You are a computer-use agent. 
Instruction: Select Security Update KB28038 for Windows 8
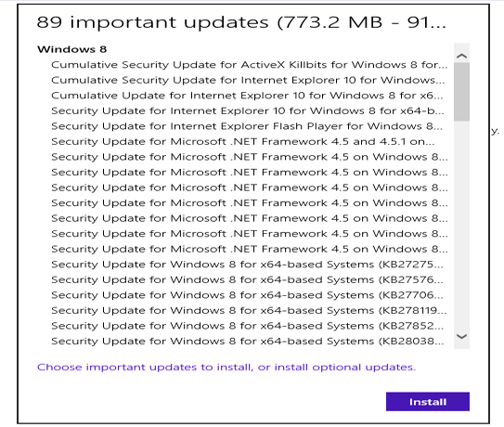tap(247, 342)
